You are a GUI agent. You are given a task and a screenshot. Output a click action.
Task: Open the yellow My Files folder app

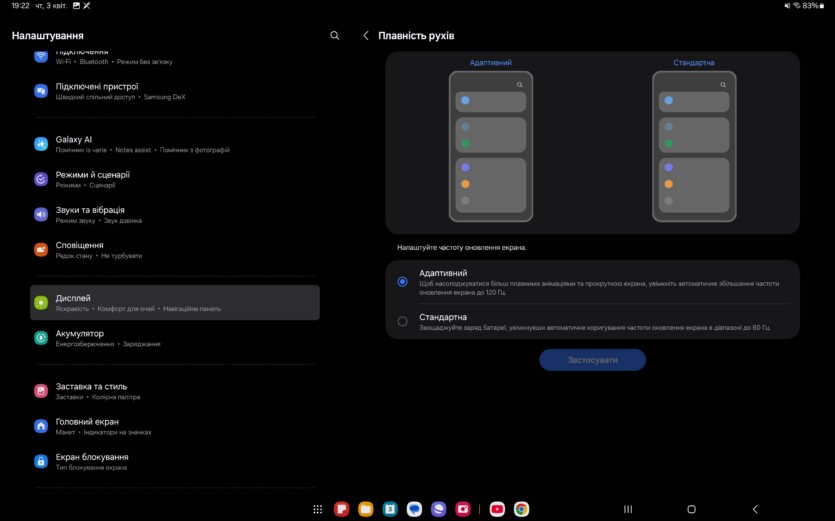(366, 509)
